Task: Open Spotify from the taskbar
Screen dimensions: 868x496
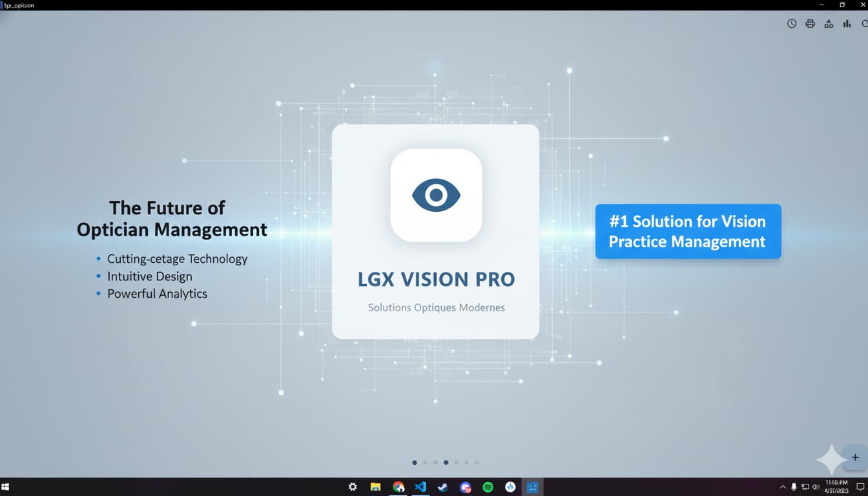Action: tap(488, 487)
